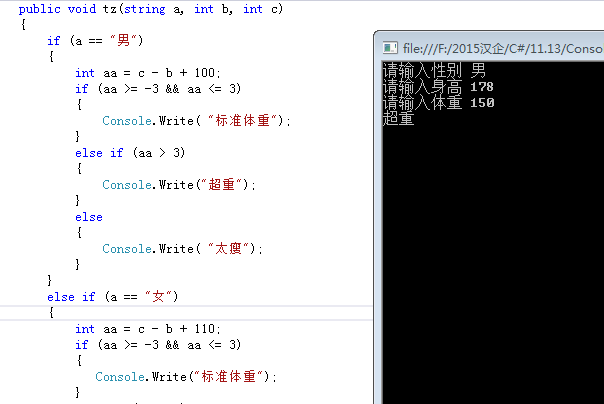Click the Console.Write("太瘦") statement
Screen dimensions: 604x404
coord(183,249)
